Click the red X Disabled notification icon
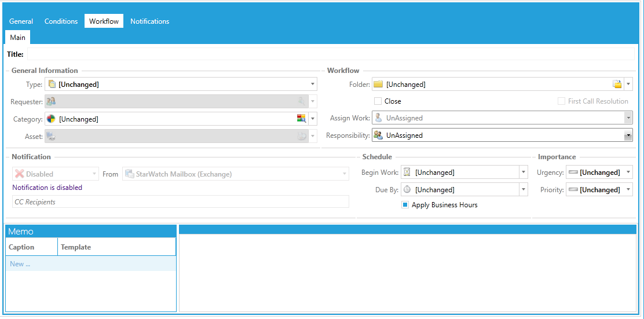This screenshot has width=644, height=319. tap(19, 174)
